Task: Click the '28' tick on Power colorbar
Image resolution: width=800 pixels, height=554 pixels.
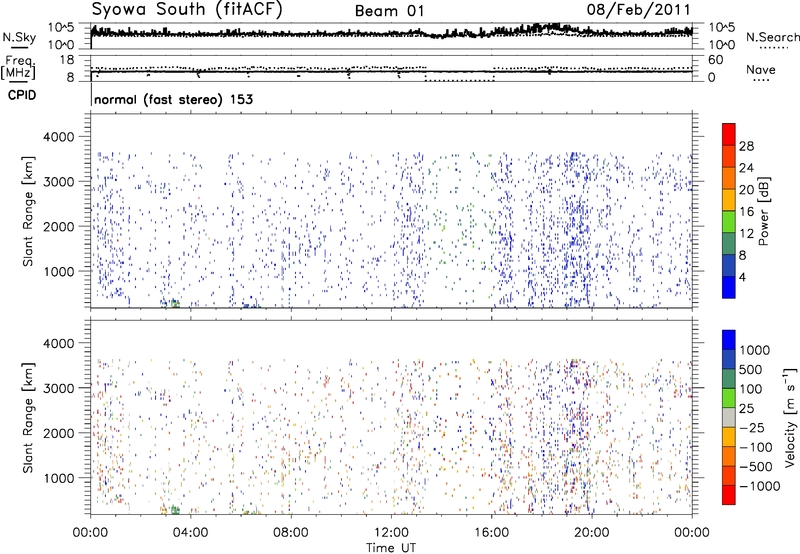Action: (x=746, y=146)
